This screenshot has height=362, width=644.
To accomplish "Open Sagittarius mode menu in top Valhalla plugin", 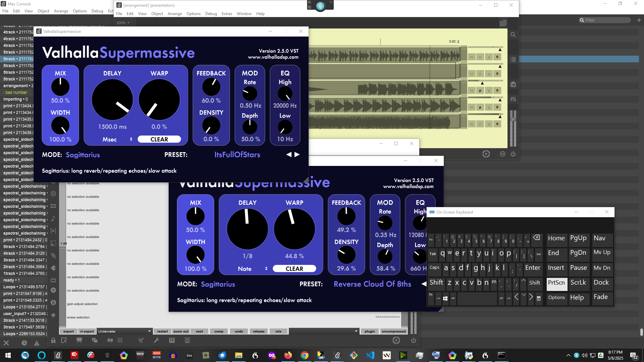I will point(83,155).
